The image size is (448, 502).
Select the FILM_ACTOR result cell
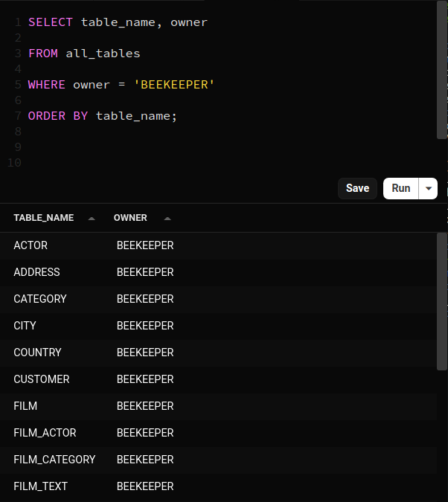click(45, 433)
